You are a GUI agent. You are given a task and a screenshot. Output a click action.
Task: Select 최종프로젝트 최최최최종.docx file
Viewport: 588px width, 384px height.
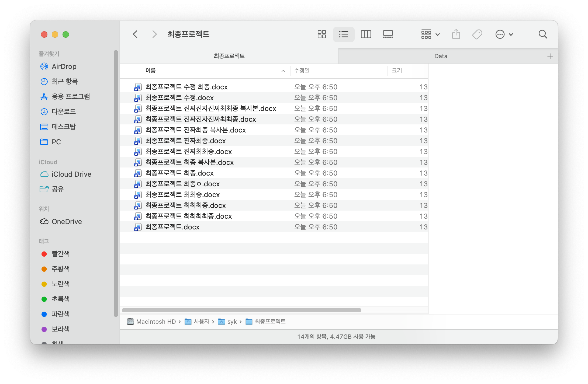189,216
